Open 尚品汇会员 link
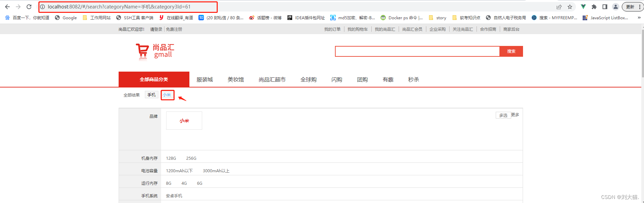The height and width of the screenshot is (203, 644). point(412,29)
